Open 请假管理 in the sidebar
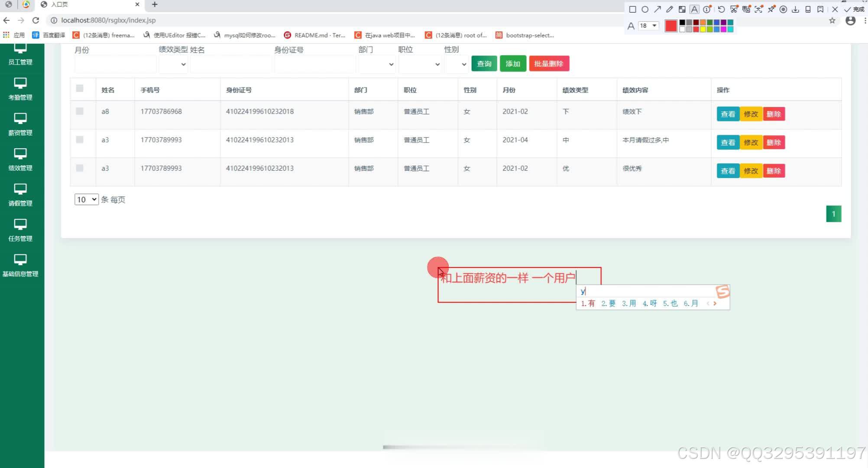The image size is (868, 468). [x=20, y=195]
